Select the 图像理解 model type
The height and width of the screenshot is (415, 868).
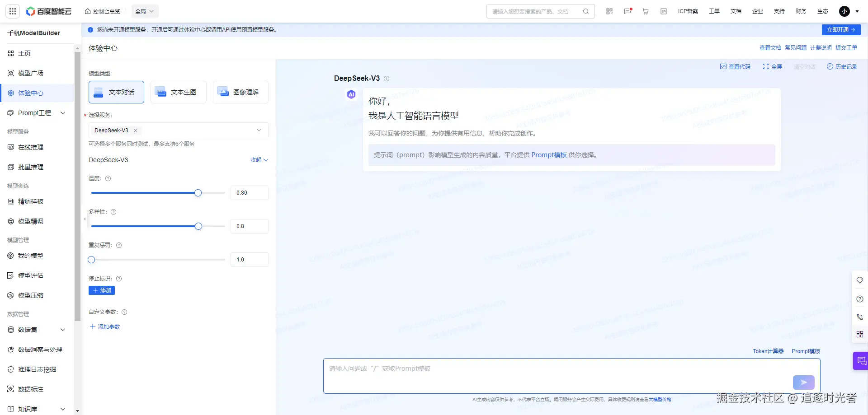241,92
